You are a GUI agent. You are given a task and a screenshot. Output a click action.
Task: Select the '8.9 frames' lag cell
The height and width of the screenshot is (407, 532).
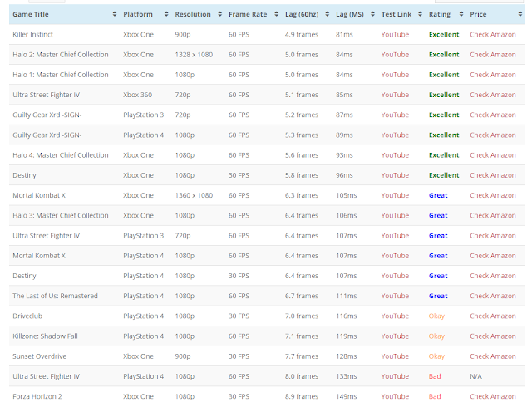click(x=302, y=396)
